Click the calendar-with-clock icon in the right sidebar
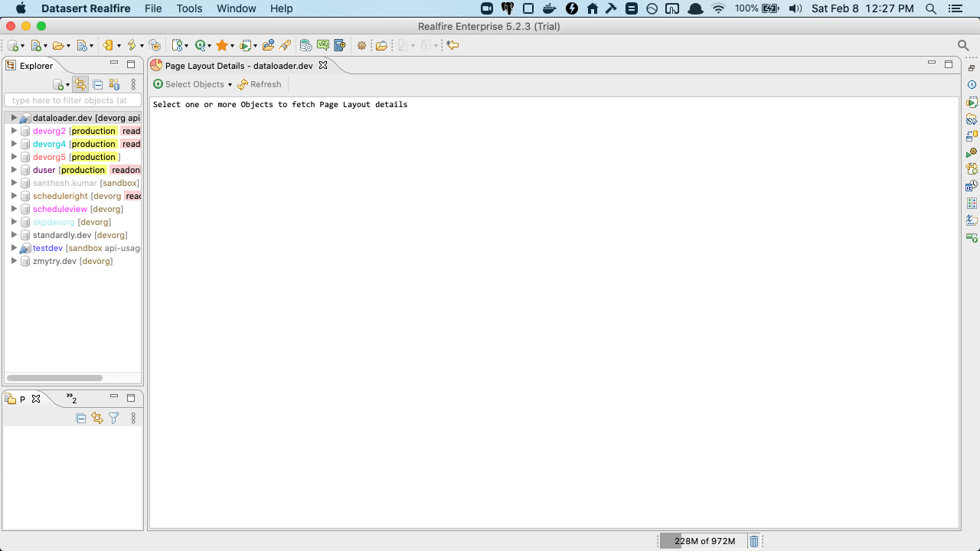This screenshot has height=551, width=980. [x=972, y=186]
